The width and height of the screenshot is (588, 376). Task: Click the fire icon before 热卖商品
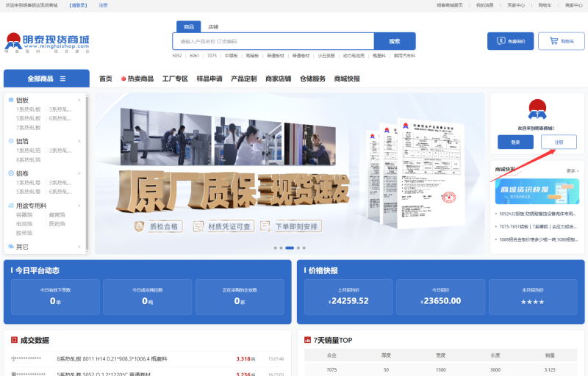pyautogui.click(x=123, y=79)
